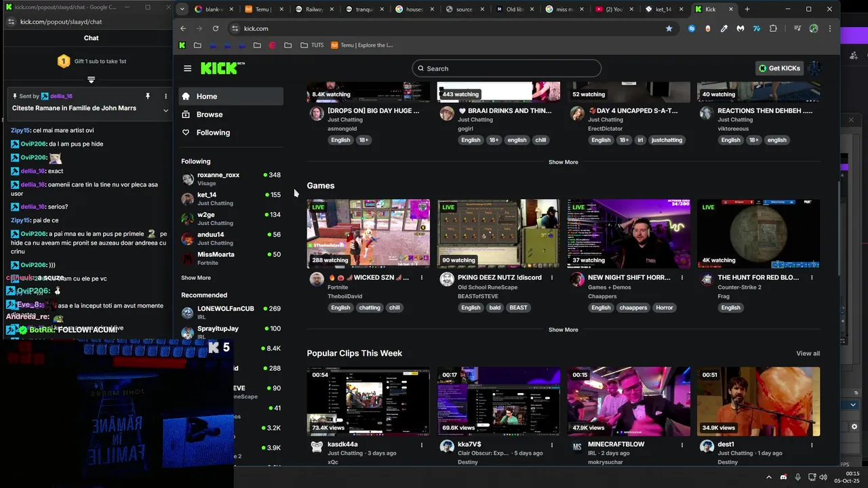Click in the Kick search field
Image resolution: width=868 pixels, height=488 pixels.
(507, 68)
